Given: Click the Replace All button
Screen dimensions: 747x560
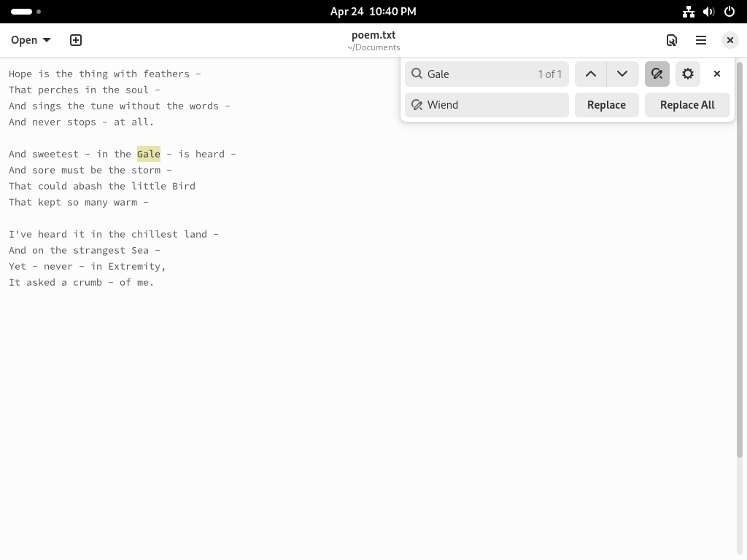Looking at the screenshot, I should [687, 105].
